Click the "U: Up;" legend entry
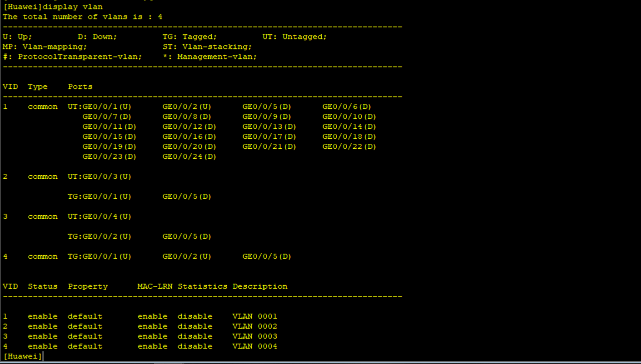 17,36
